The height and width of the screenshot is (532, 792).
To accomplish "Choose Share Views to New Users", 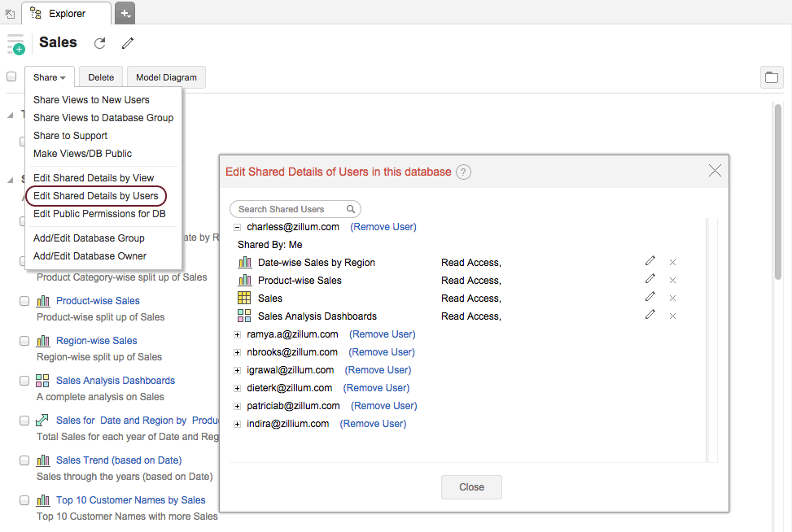I will pos(91,100).
